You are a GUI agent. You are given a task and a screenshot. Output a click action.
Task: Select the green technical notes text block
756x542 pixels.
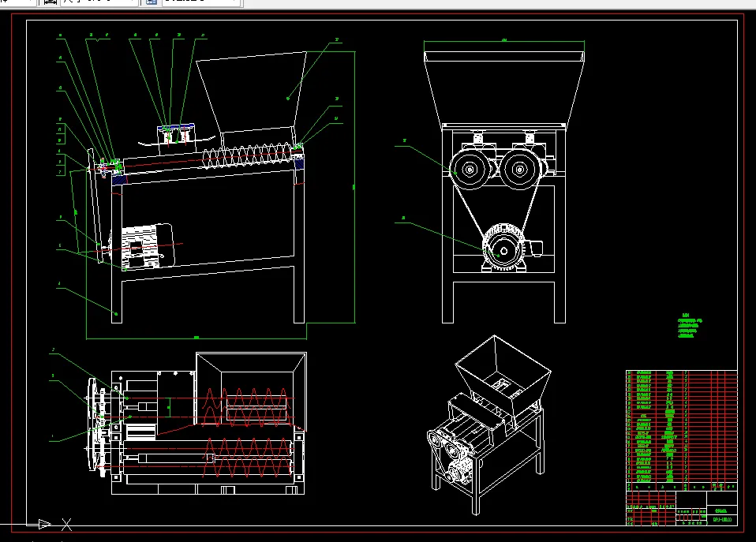tap(690, 326)
